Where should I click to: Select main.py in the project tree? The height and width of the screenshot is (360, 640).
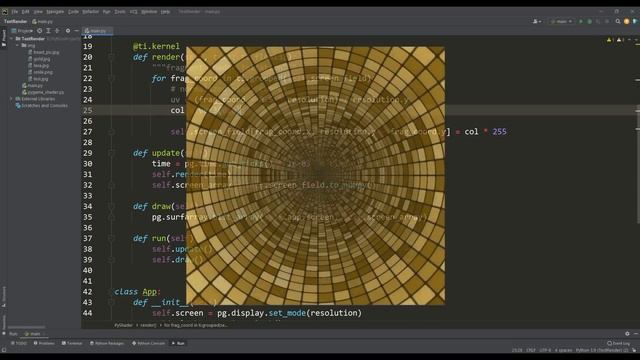32,86
